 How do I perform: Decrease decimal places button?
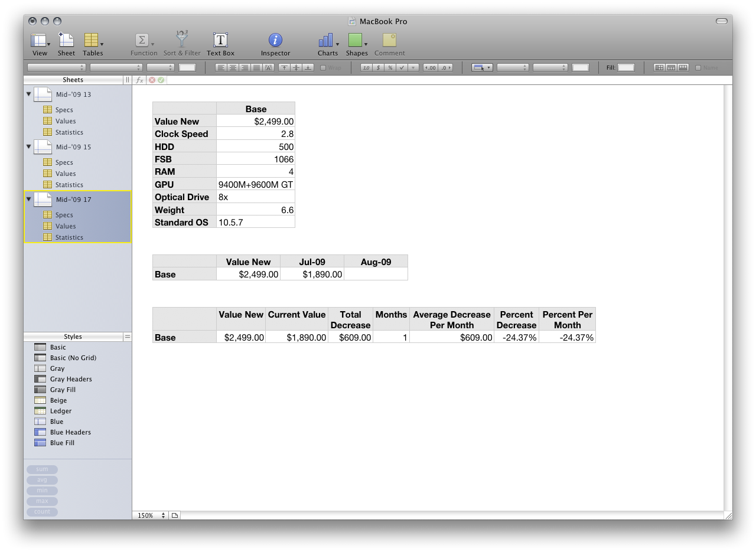coord(431,68)
